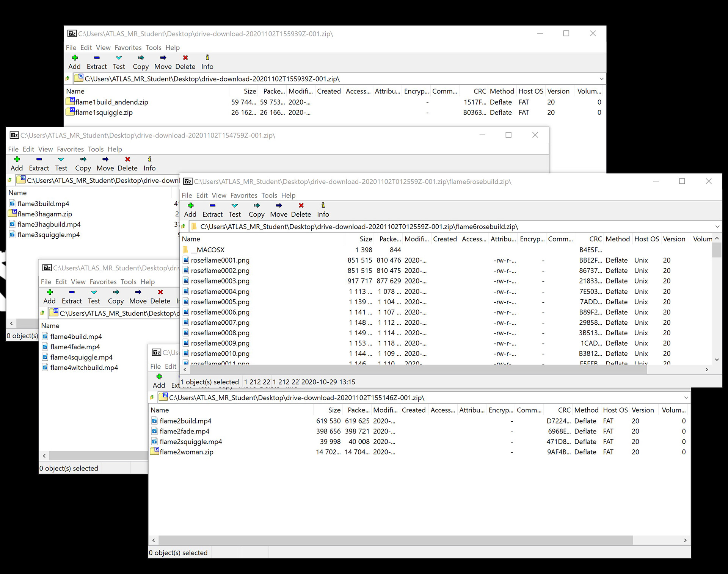Expand address dropdown in 155146Z window
728x574 pixels.
(686, 398)
